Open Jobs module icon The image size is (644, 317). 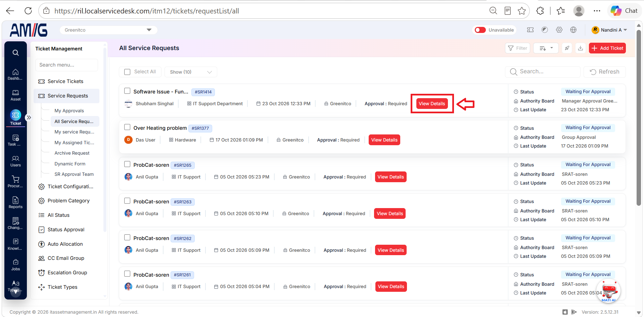pos(15,265)
